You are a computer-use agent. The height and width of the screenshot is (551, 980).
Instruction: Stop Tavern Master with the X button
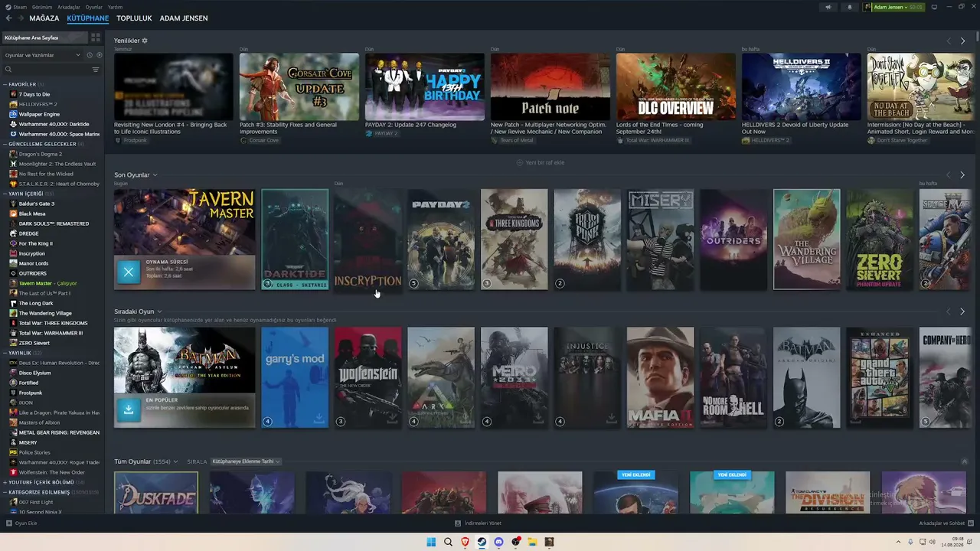[x=129, y=272]
